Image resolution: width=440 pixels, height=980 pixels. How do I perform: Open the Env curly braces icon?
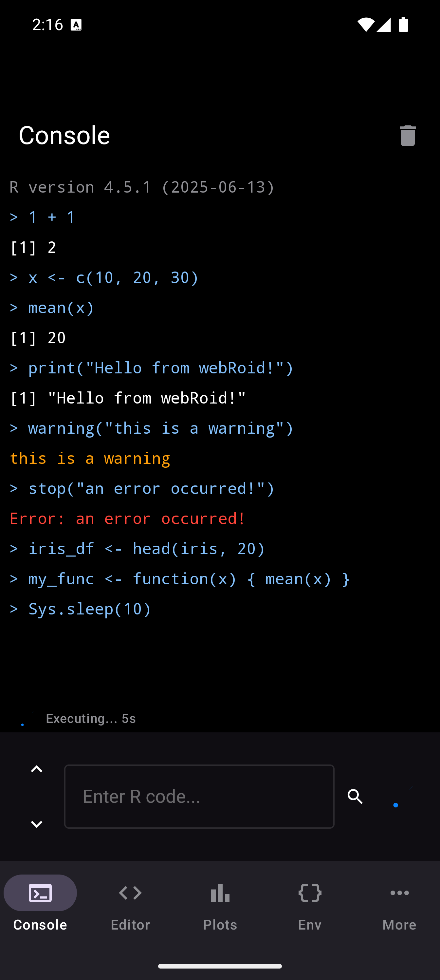pyautogui.click(x=310, y=893)
